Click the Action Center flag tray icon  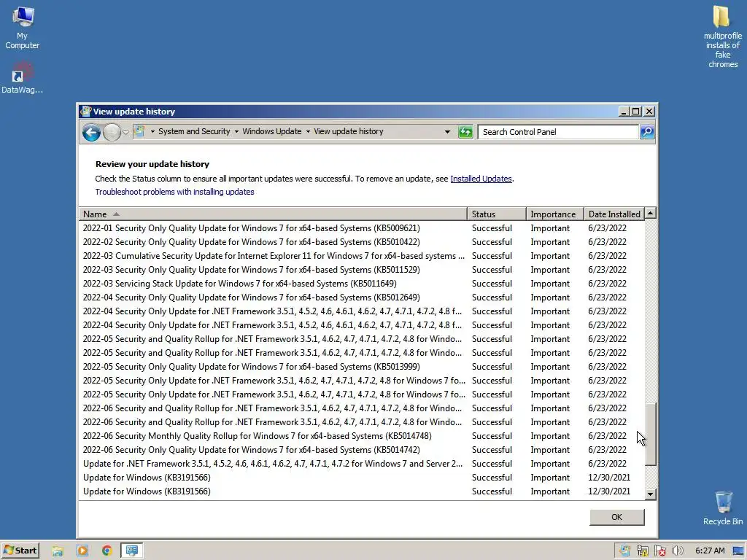tap(659, 551)
